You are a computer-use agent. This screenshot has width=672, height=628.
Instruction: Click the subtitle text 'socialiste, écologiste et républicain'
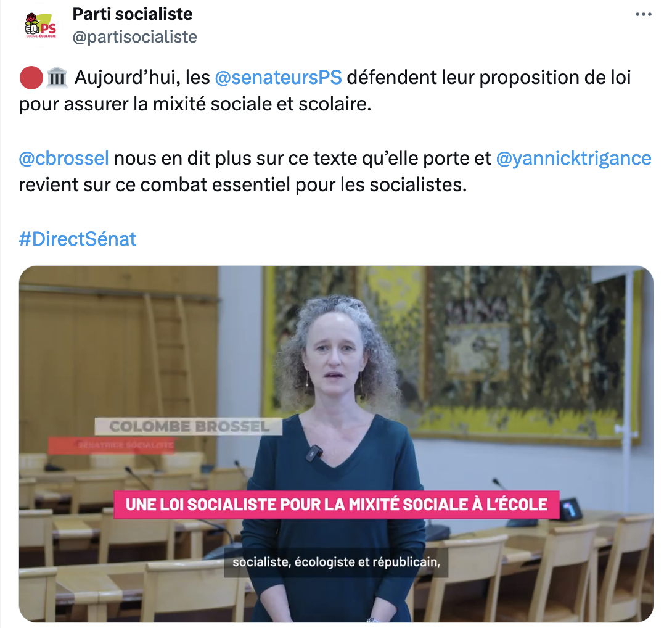pyautogui.click(x=337, y=563)
